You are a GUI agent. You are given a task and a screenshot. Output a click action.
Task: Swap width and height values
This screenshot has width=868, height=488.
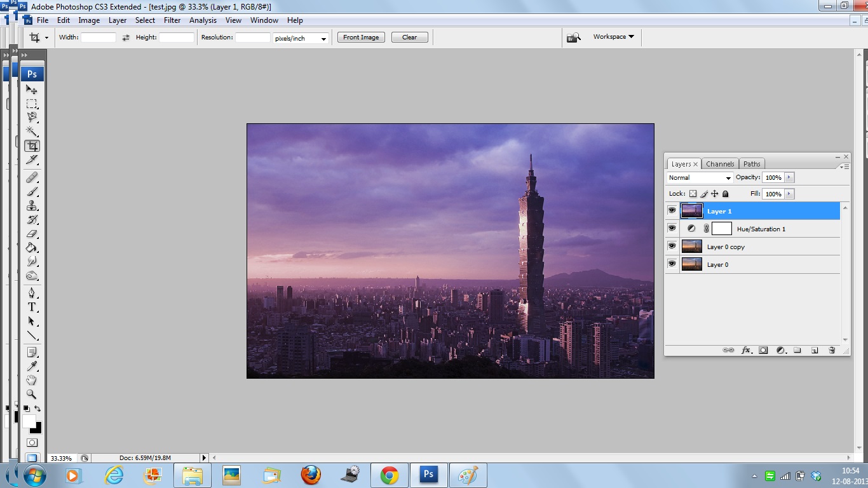coord(126,37)
